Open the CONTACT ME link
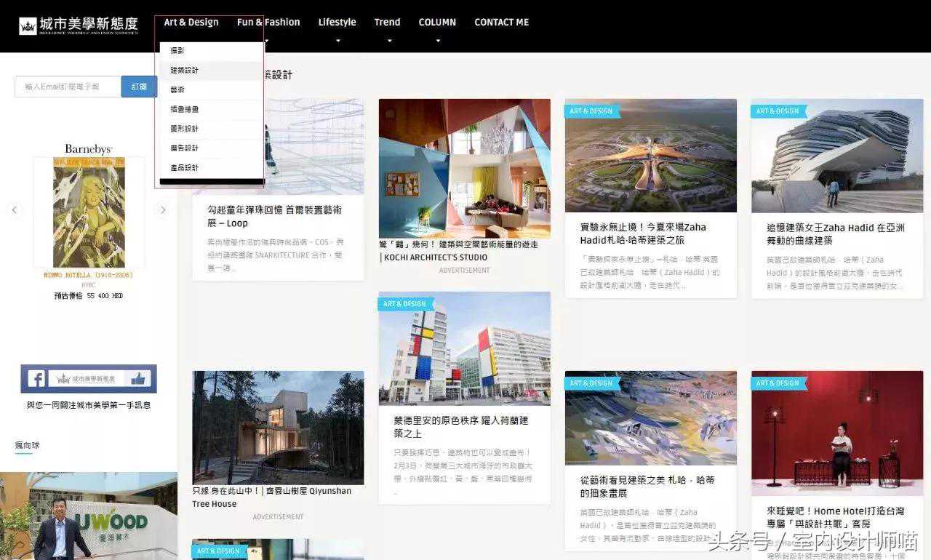 click(x=501, y=23)
